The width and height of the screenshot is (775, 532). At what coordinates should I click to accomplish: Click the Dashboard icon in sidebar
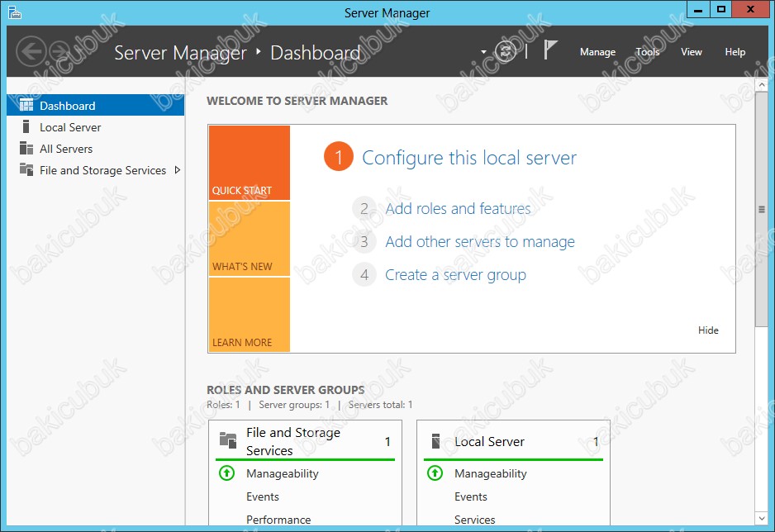pos(26,105)
